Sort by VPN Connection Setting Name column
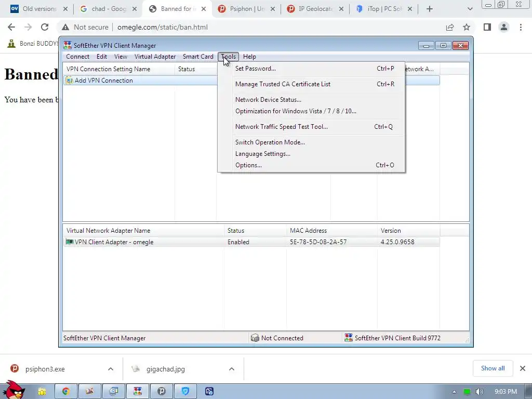 coord(119,69)
